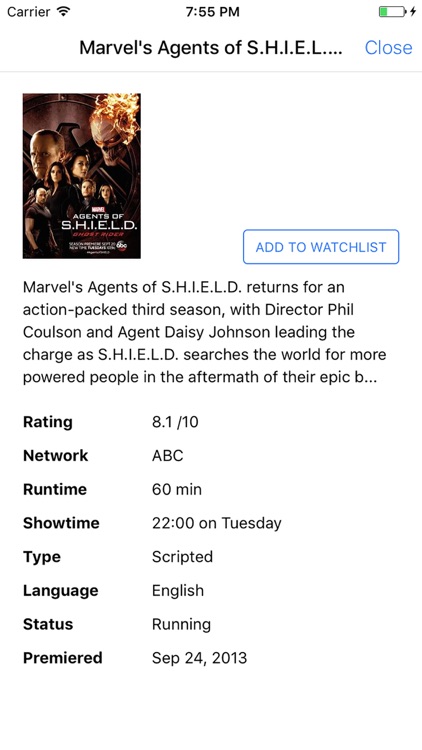Tap the Sep 24, 2013 premiere date
Viewport: 422px width, 750px height.
coord(200,658)
